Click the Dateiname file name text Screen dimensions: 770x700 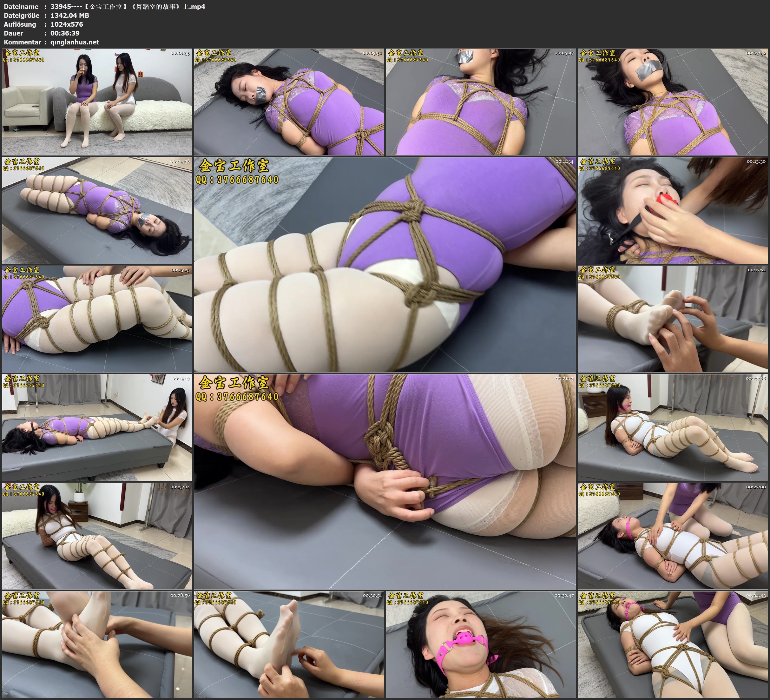click(x=128, y=6)
